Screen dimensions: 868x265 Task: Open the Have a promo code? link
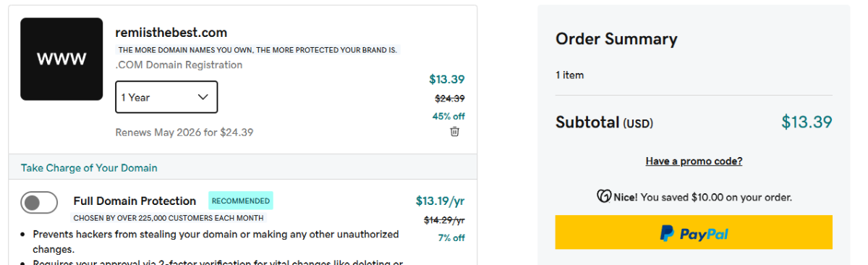[694, 161]
